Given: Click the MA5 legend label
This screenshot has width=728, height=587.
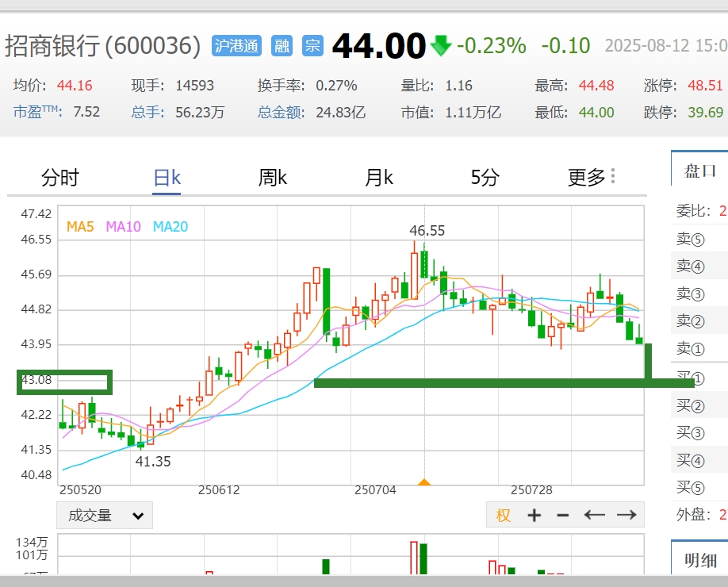Looking at the screenshot, I should pyautogui.click(x=80, y=227).
